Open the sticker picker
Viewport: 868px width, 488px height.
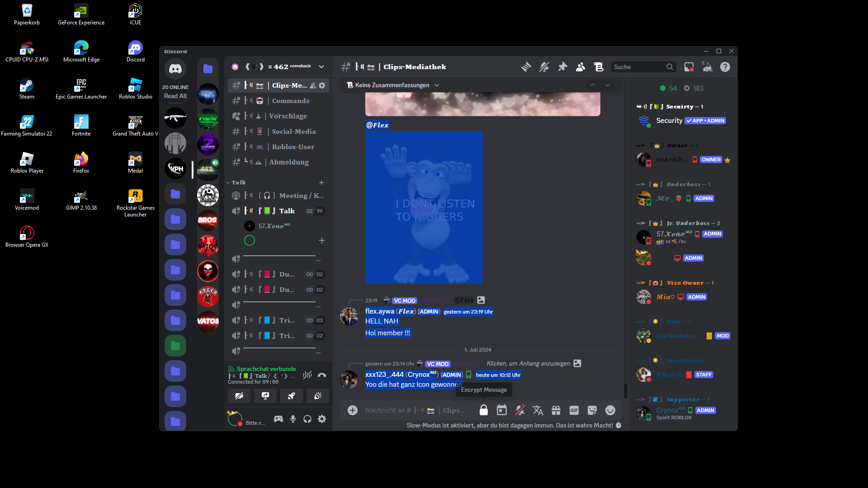click(x=592, y=410)
